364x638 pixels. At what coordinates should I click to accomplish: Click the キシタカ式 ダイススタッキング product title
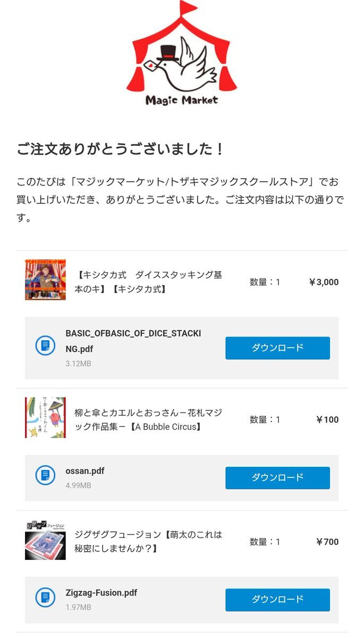coord(149,282)
